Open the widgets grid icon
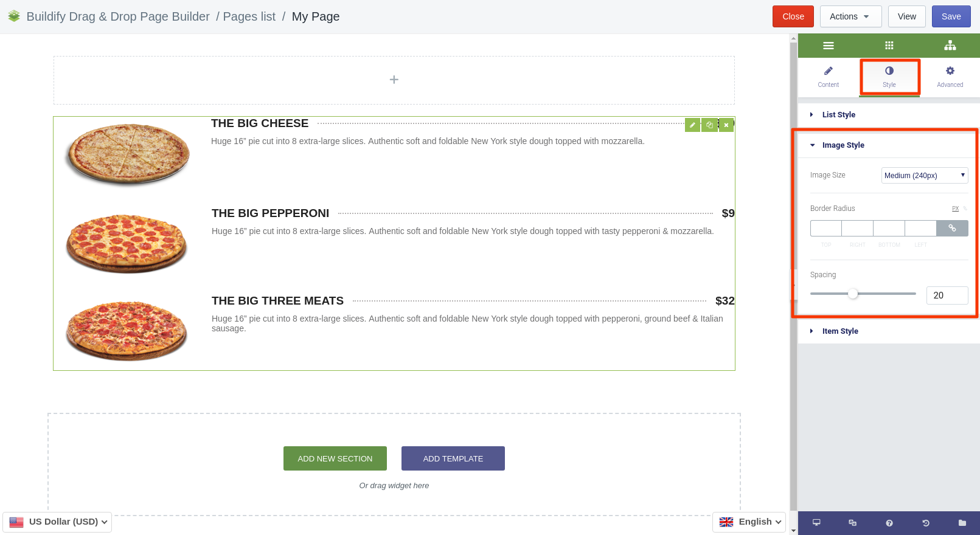Image resolution: width=980 pixels, height=535 pixels. (889, 46)
